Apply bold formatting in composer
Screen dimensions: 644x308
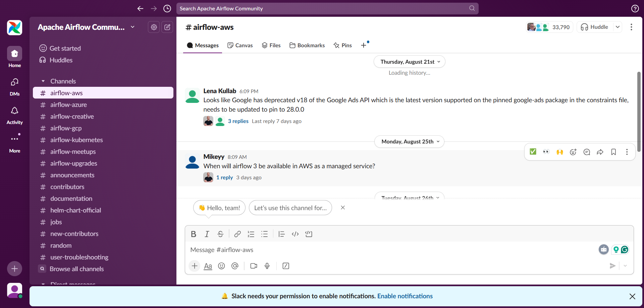[x=194, y=234]
